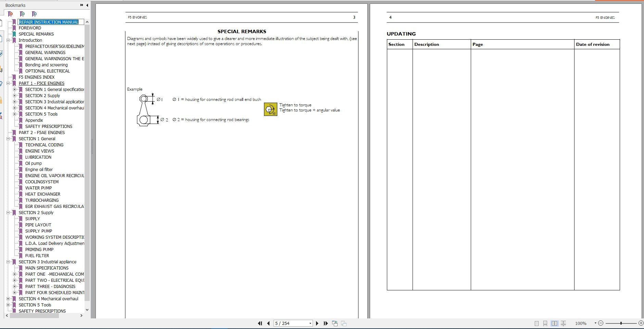This screenshot has height=329, width=644.
Task: Go to PRIMING PUMP bookmark
Action: pos(39,250)
